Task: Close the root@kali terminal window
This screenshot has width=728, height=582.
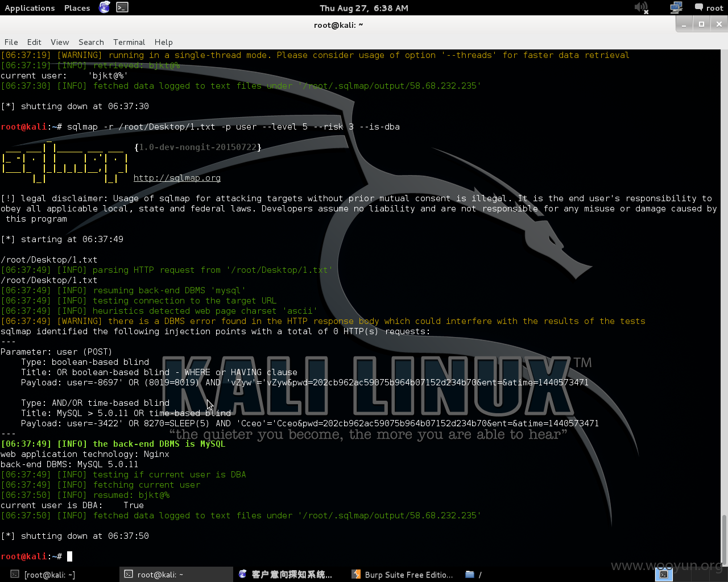Action: click(719, 24)
